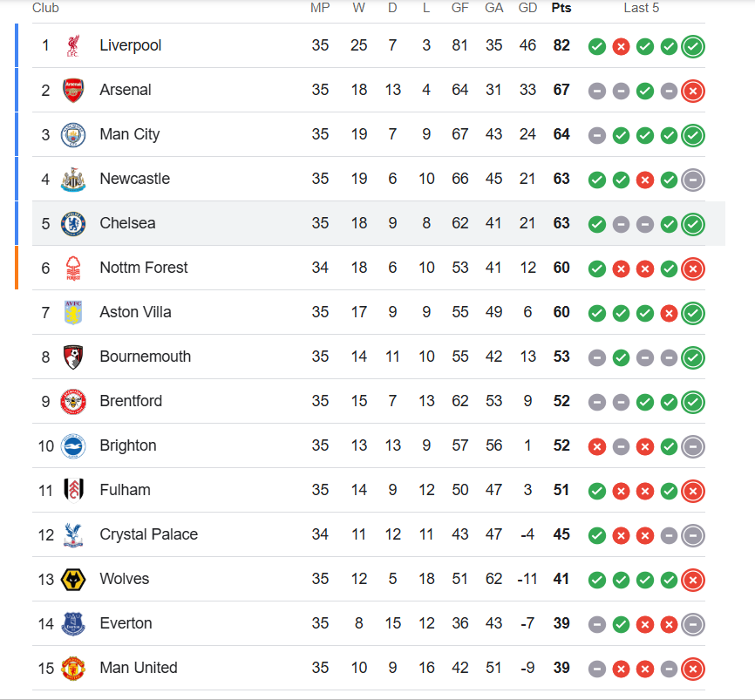The width and height of the screenshot is (755, 700).
Task: Click Liverpool's most recent win result icon
Action: pyautogui.click(x=693, y=47)
